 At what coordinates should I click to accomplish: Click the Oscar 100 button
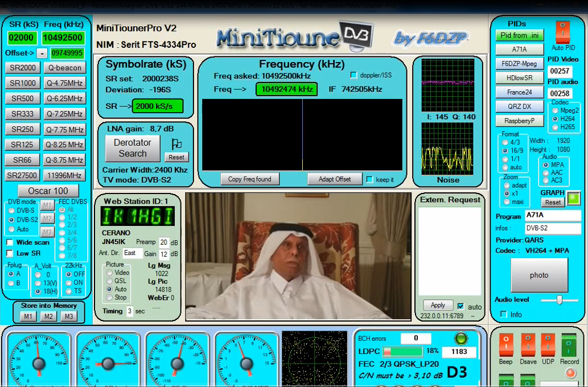[x=48, y=191]
